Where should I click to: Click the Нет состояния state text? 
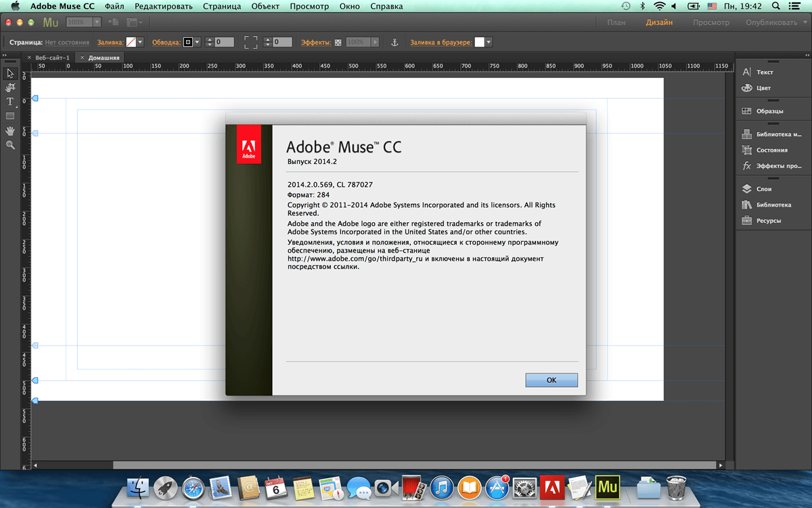pyautogui.click(x=67, y=42)
